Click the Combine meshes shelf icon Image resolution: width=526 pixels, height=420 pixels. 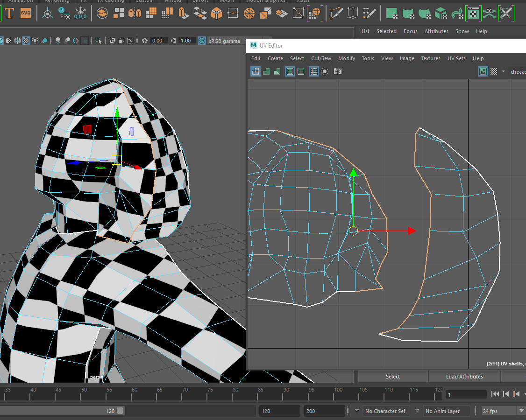pos(102,14)
